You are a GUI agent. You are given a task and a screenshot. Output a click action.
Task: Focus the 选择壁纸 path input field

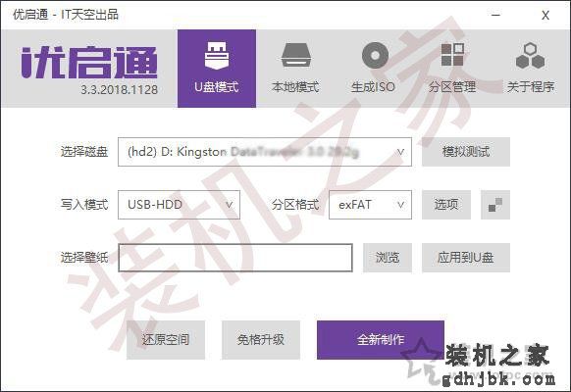tap(235, 258)
